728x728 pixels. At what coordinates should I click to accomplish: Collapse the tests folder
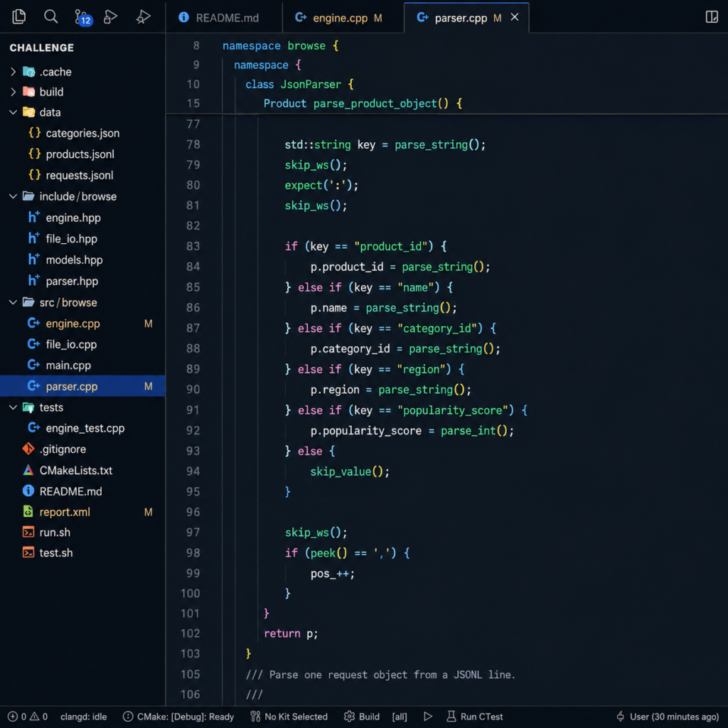tap(13, 407)
